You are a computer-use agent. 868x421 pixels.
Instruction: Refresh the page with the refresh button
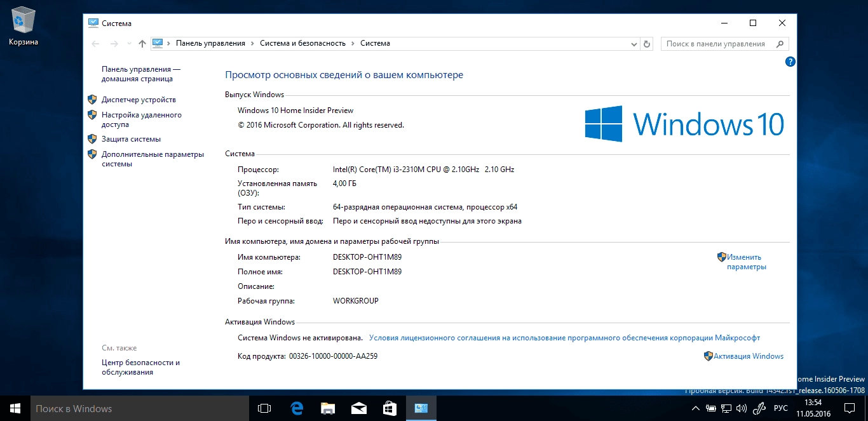tap(647, 44)
